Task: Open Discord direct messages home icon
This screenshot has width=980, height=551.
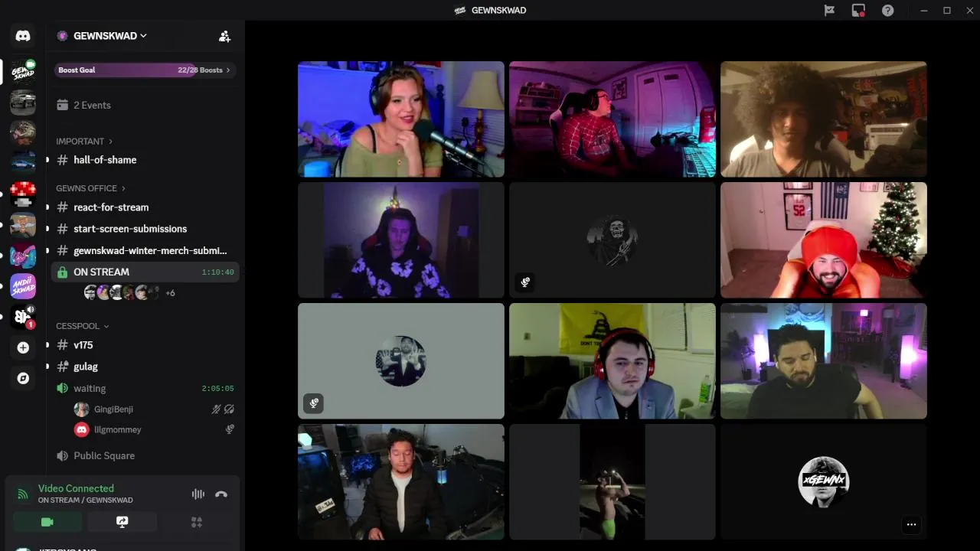Action: point(23,36)
